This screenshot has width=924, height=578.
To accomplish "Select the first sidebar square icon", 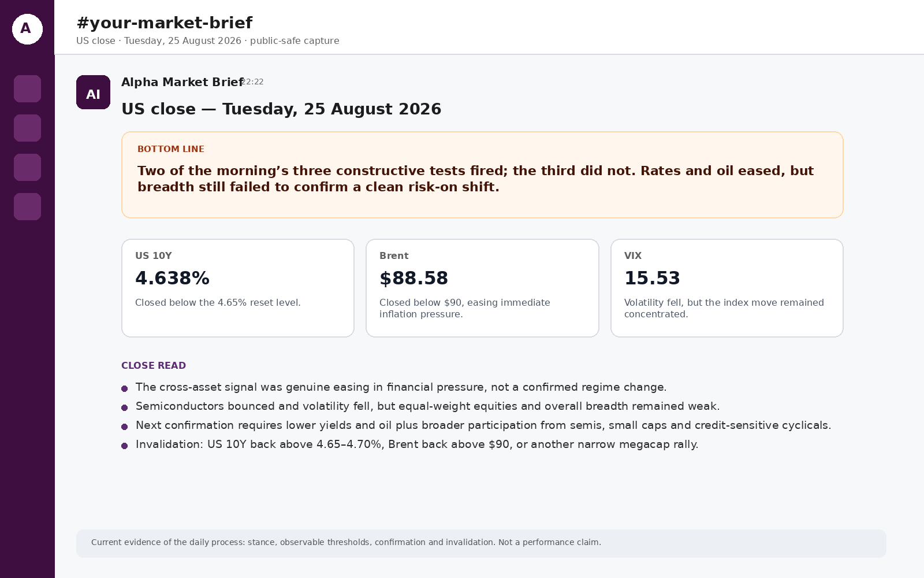I will pyautogui.click(x=27, y=88).
